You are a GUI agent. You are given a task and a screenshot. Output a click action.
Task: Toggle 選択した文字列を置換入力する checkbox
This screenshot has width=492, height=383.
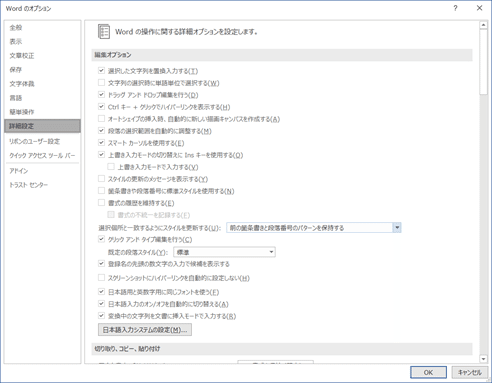coord(101,71)
